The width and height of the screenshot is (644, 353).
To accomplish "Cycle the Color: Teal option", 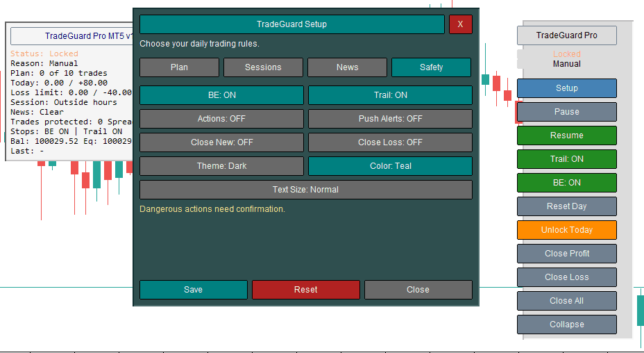I will [x=390, y=166].
